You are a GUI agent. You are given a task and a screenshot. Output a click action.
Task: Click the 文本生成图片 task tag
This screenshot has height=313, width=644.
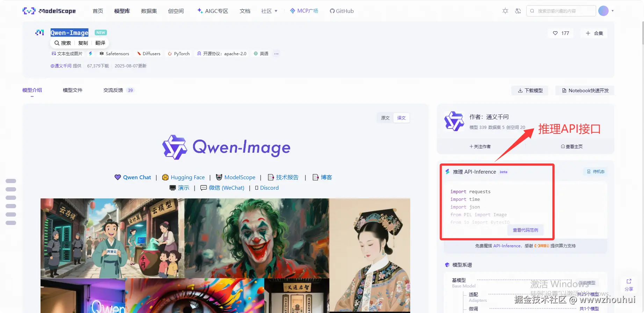[x=67, y=53]
